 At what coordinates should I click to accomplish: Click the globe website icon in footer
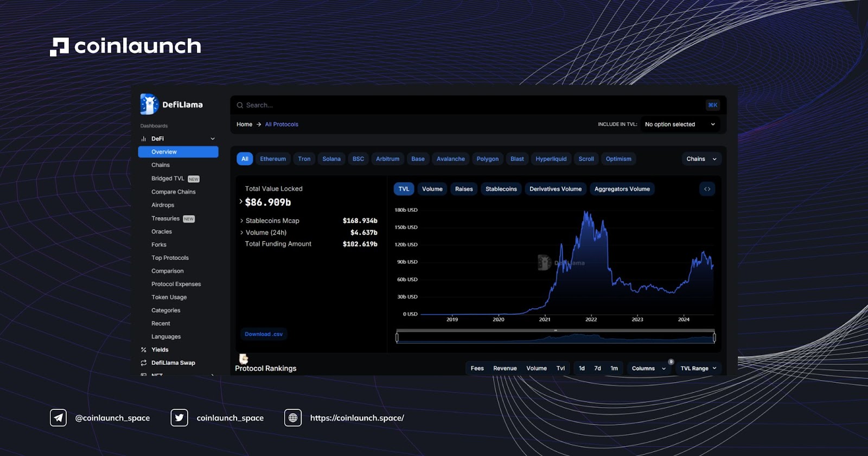point(293,418)
